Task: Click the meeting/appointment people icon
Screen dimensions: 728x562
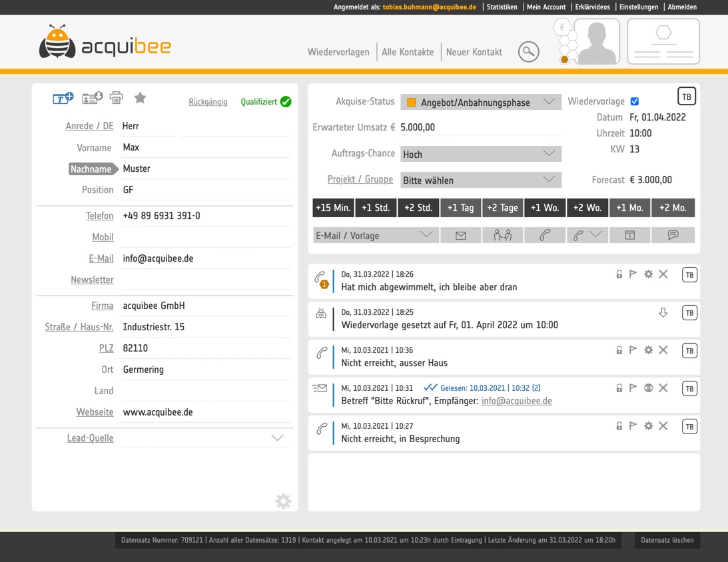Action: 503,234
